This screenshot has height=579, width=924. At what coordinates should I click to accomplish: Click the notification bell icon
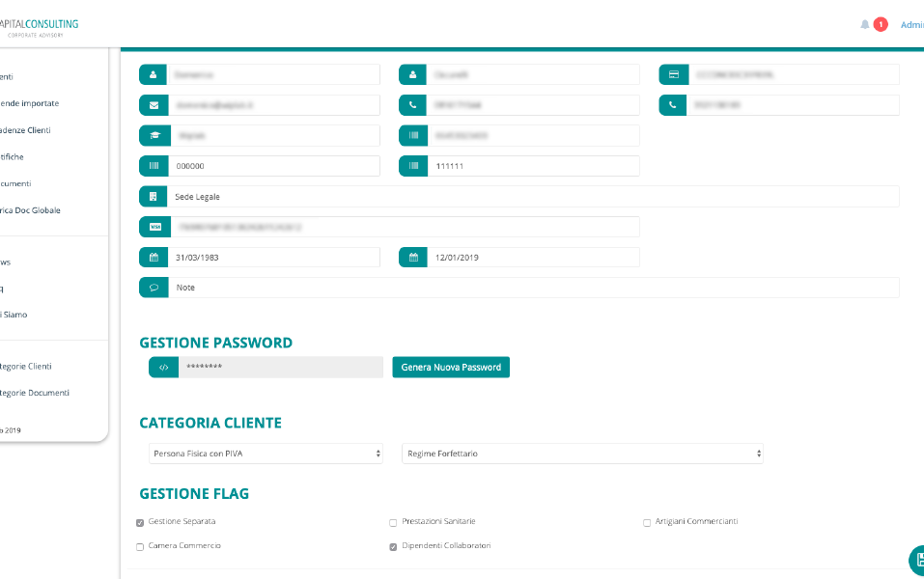(x=865, y=25)
